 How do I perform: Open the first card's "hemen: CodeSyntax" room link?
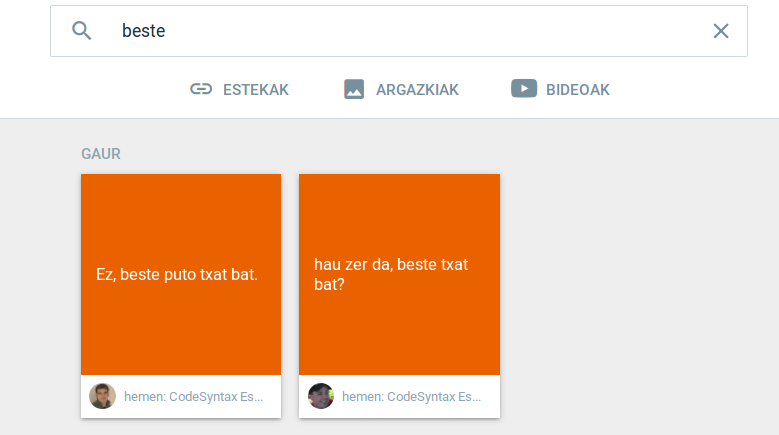[194, 397]
